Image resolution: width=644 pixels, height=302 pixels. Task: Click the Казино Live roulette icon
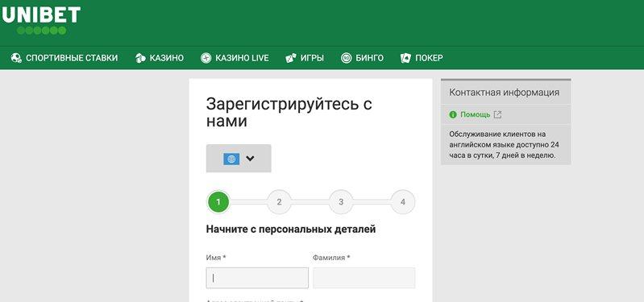pos(206,58)
